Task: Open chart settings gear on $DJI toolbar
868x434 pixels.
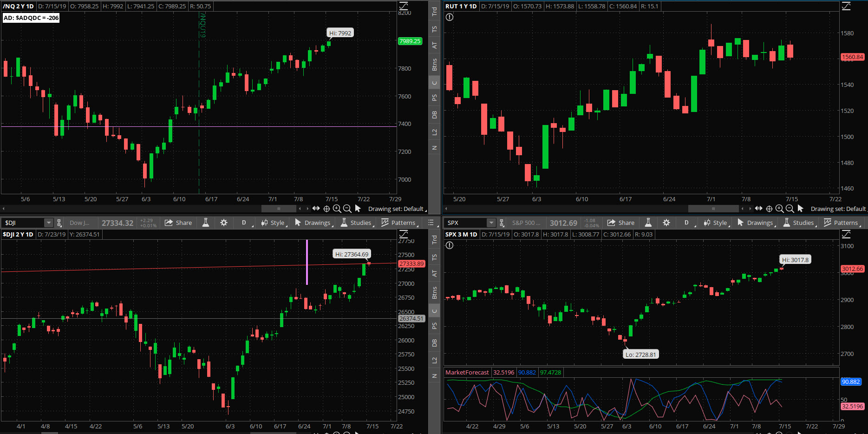Action: (224, 223)
